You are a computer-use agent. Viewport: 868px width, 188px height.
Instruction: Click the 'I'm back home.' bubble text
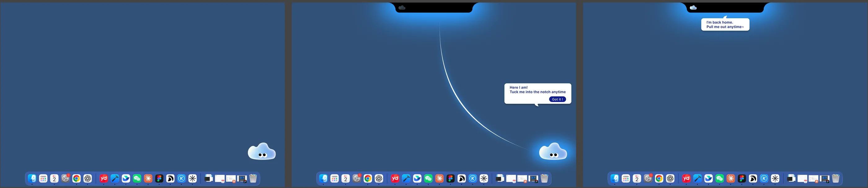click(x=720, y=22)
